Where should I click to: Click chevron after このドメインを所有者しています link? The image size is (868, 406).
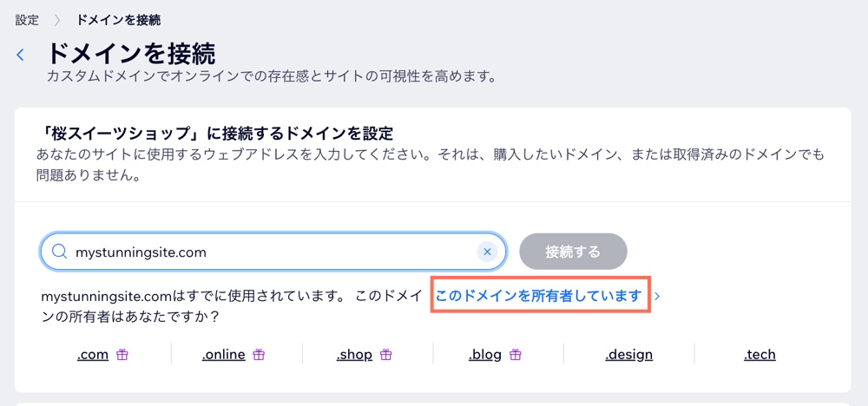click(657, 296)
